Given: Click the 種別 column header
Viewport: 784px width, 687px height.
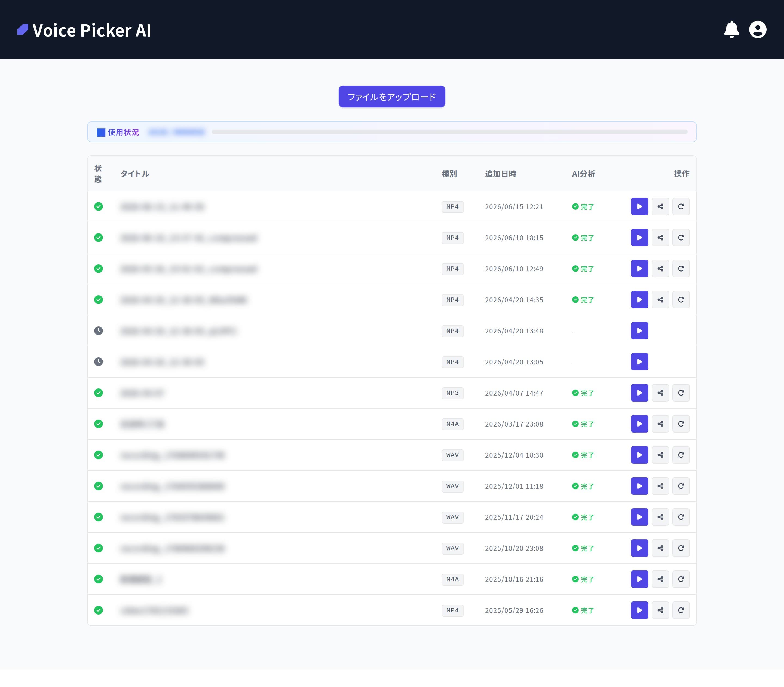Looking at the screenshot, I should coord(449,174).
